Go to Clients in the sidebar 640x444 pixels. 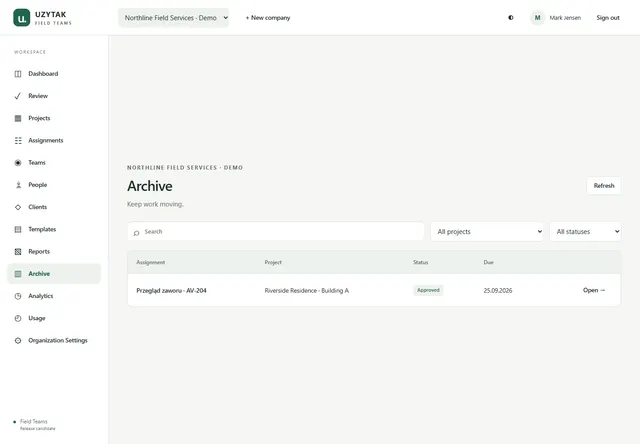tap(54, 207)
